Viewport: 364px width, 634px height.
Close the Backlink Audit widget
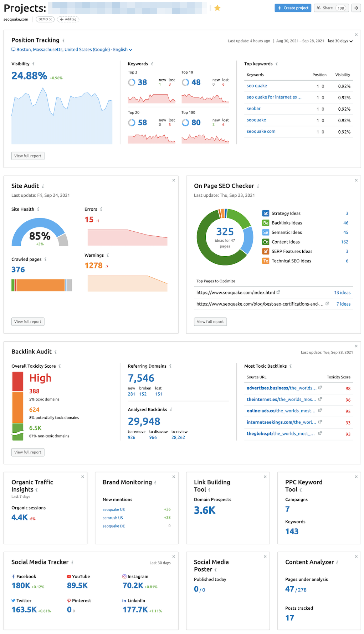click(x=356, y=346)
